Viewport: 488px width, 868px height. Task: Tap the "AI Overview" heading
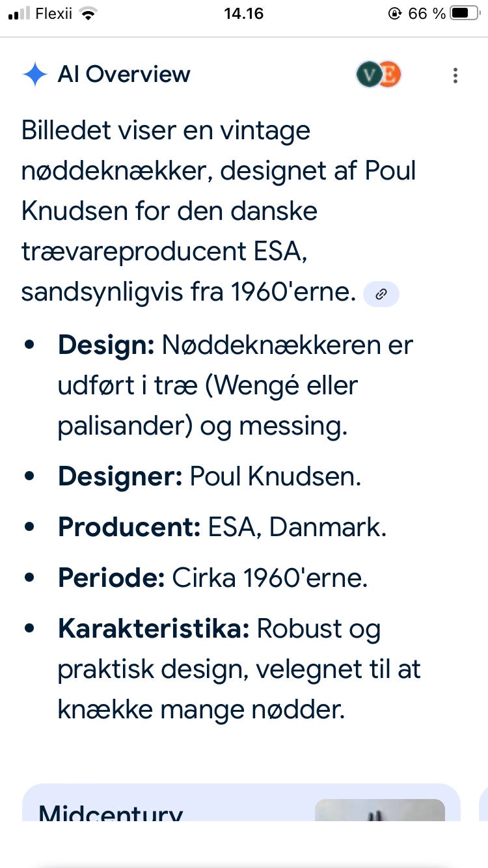124,74
